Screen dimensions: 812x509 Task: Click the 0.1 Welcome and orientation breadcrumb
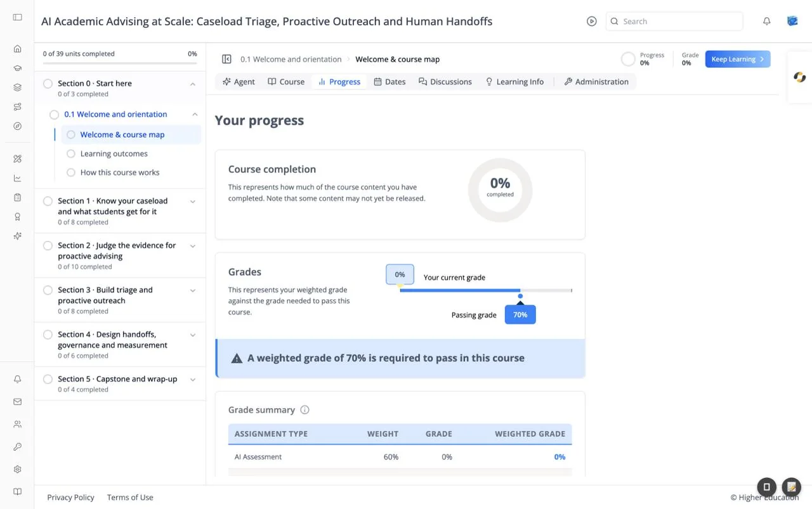291,59
